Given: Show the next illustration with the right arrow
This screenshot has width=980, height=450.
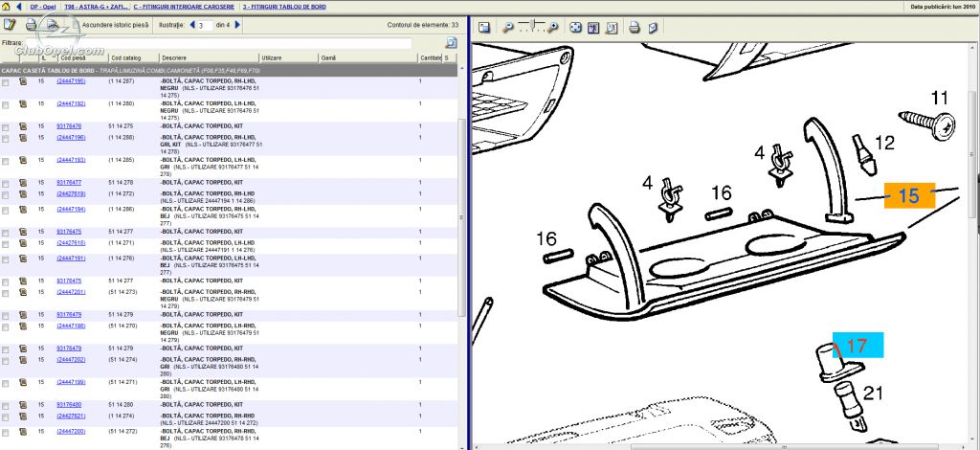Looking at the screenshot, I should (x=237, y=25).
